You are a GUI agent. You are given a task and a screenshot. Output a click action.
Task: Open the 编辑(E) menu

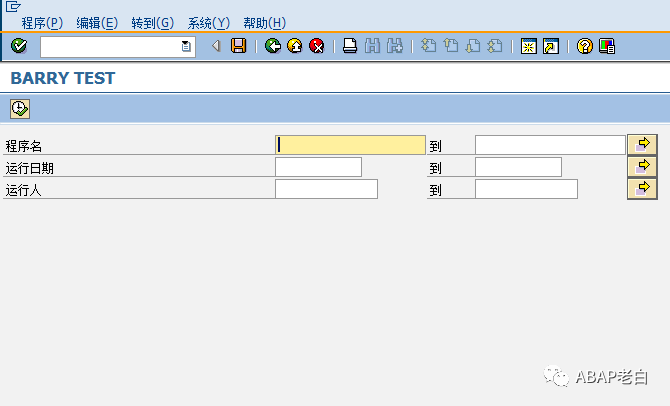point(97,23)
